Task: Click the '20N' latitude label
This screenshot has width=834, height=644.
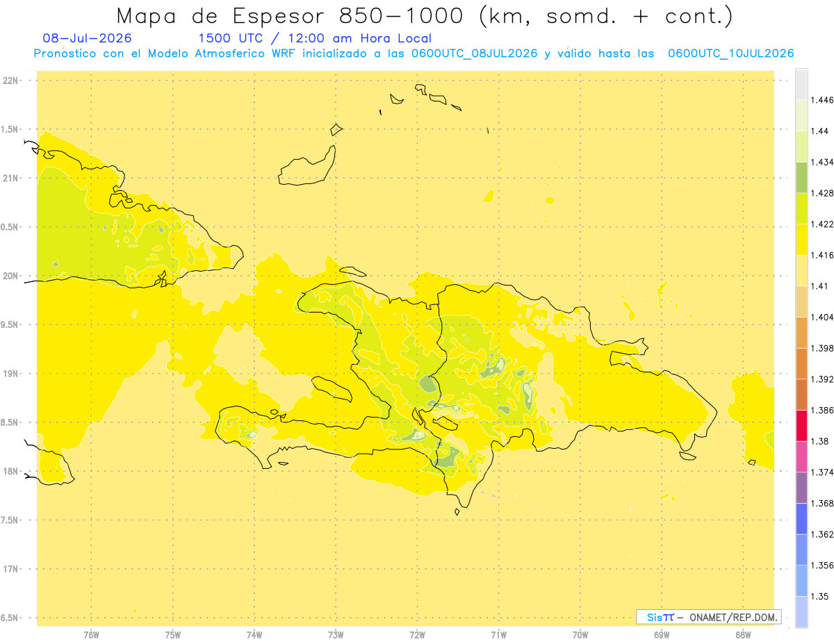Action: pos(11,276)
